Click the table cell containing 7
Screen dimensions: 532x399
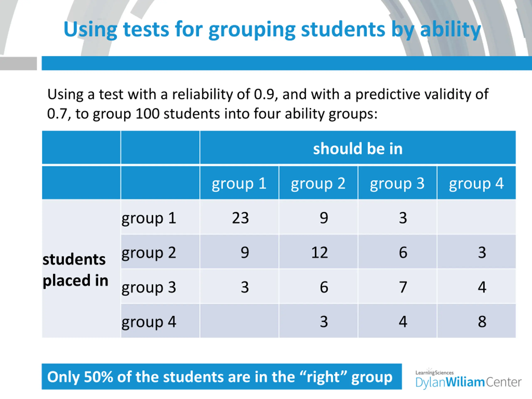click(x=403, y=287)
